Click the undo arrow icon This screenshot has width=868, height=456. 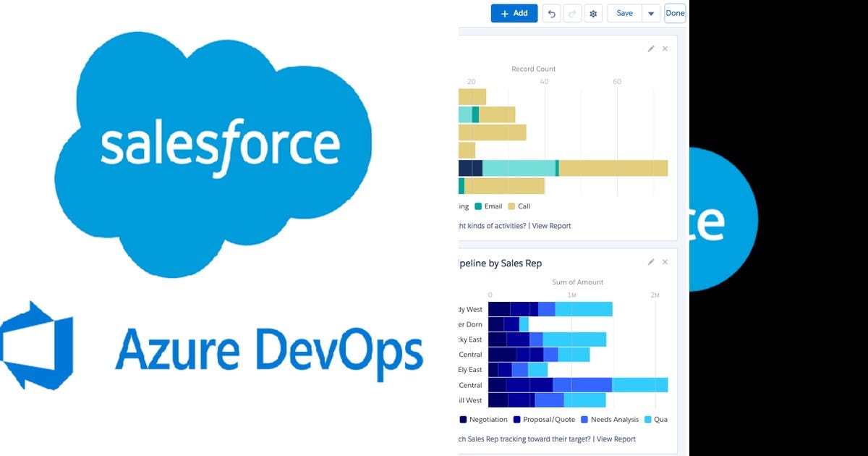point(552,13)
